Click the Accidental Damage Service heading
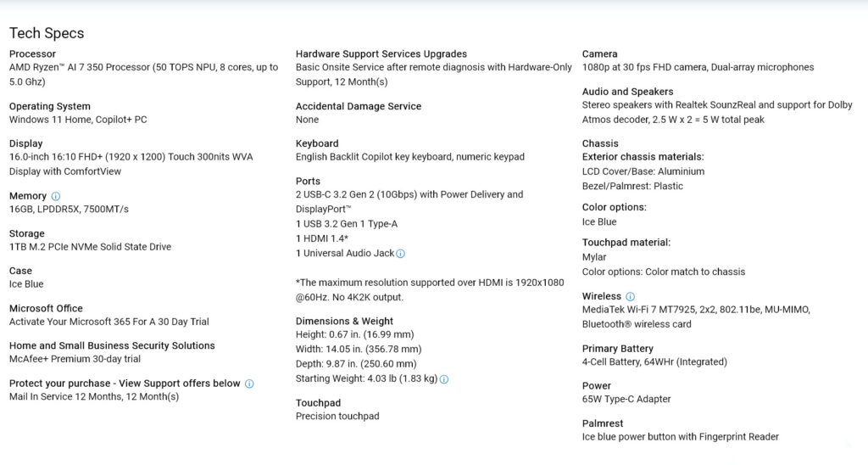868x465 pixels. coord(359,106)
